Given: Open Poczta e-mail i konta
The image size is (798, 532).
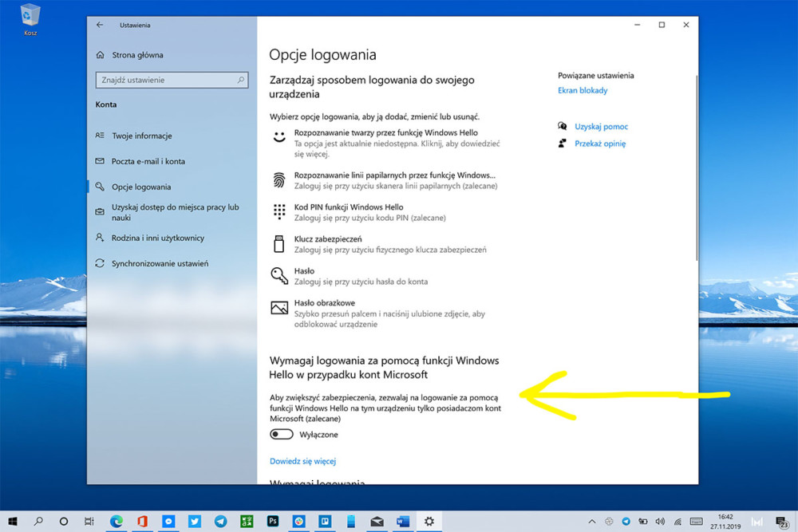Looking at the screenshot, I should point(140,161).
